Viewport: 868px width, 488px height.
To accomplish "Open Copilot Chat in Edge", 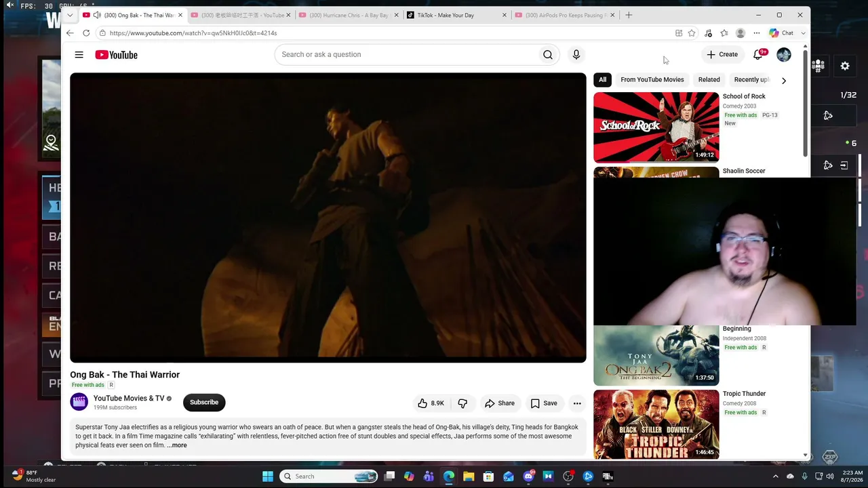I will [x=781, y=33].
